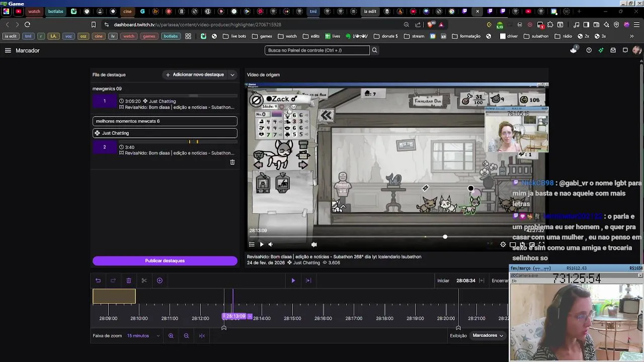Open the chapters list icon in the video player

click(x=252, y=244)
